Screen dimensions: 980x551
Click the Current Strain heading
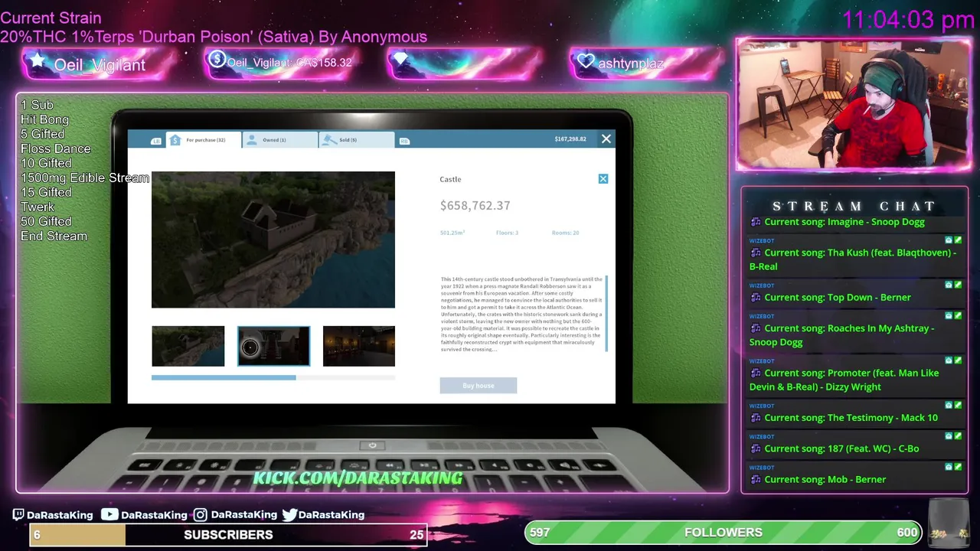[51, 18]
